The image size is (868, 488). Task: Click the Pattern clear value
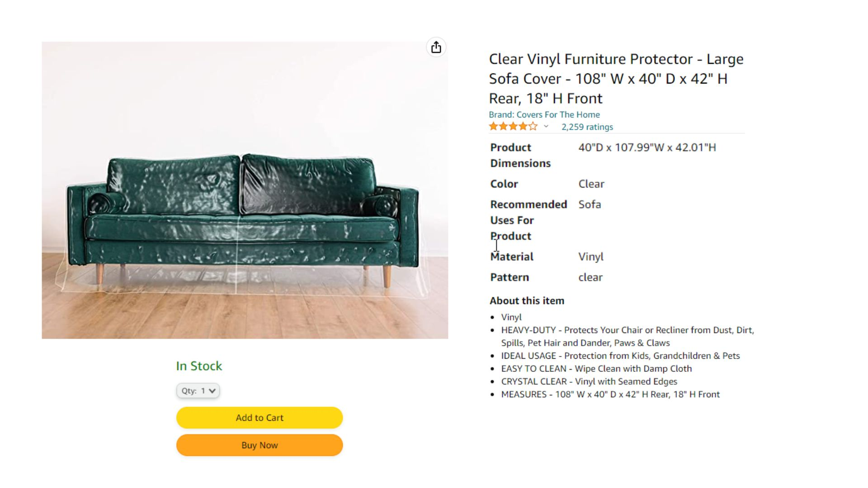click(x=590, y=277)
